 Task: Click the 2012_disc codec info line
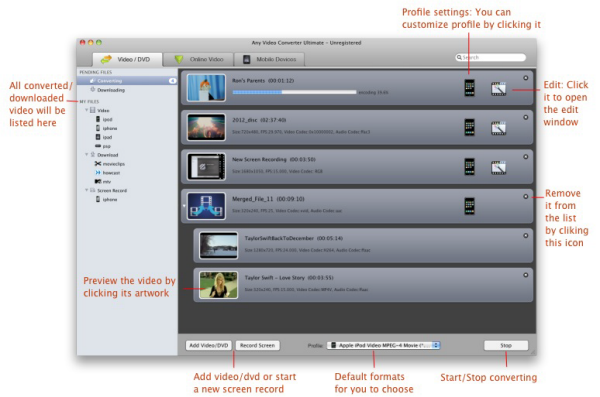click(301, 132)
